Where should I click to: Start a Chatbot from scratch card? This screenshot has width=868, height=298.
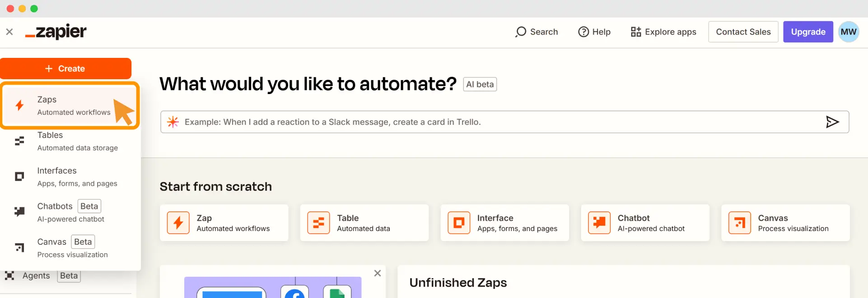[x=645, y=222]
